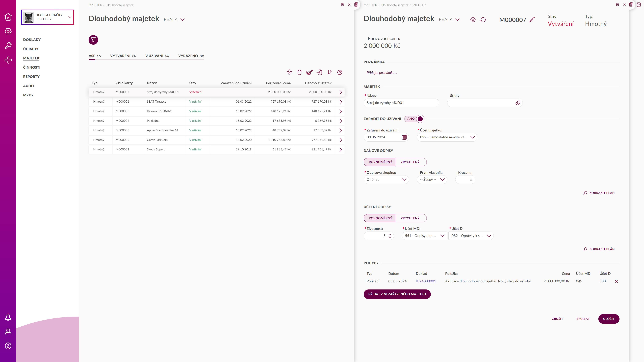644x362 pixels.
Task: Remove the Pořízení movement row with X
Action: click(616, 281)
